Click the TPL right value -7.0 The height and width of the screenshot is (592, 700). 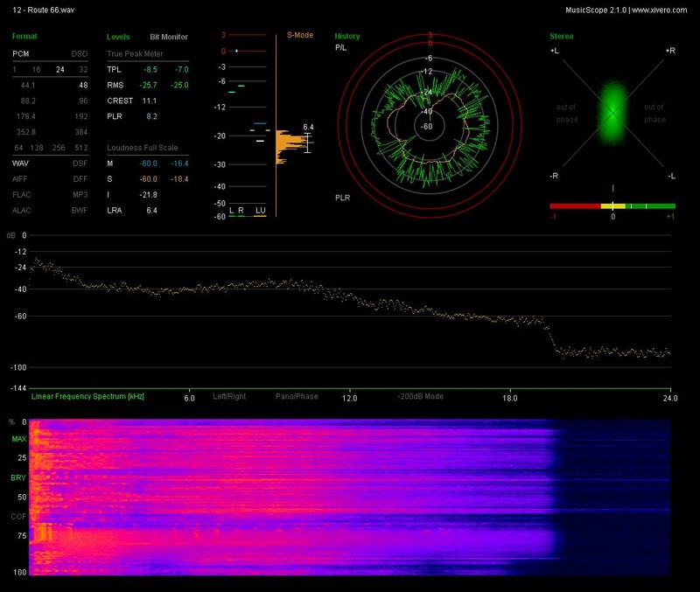(x=182, y=70)
